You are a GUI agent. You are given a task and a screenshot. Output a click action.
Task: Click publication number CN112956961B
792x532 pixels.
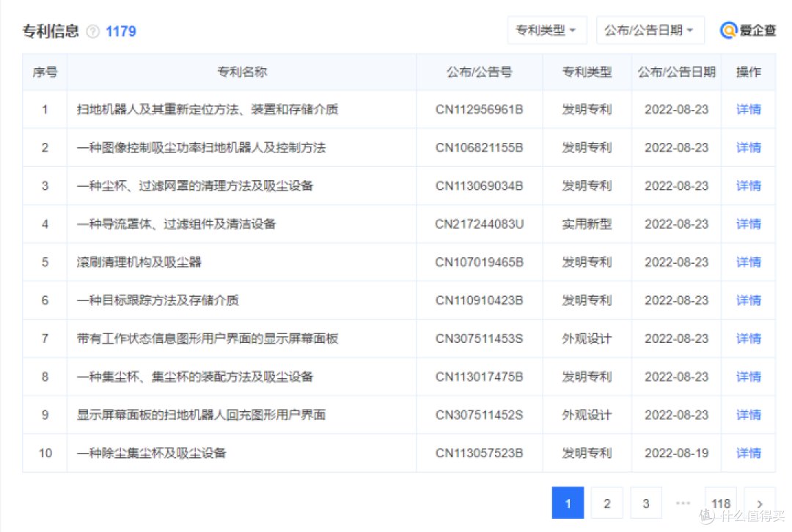[x=479, y=109]
